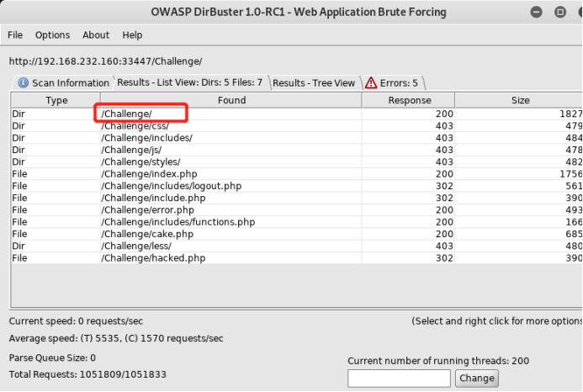
Task: Select the /Challenge/css/ row
Action: pos(297,125)
